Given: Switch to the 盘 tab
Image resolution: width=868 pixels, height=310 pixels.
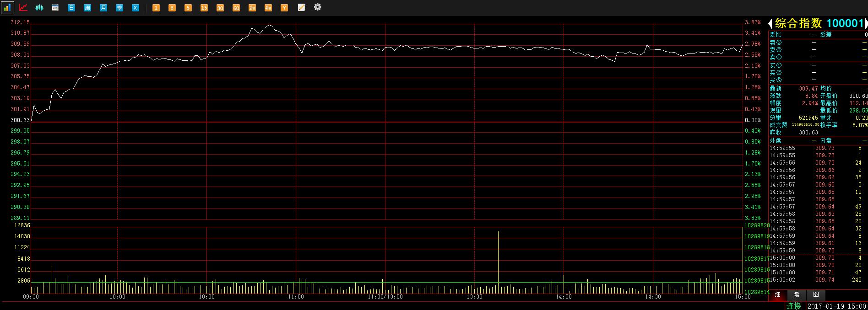Looking at the screenshot, I should 797,295.
